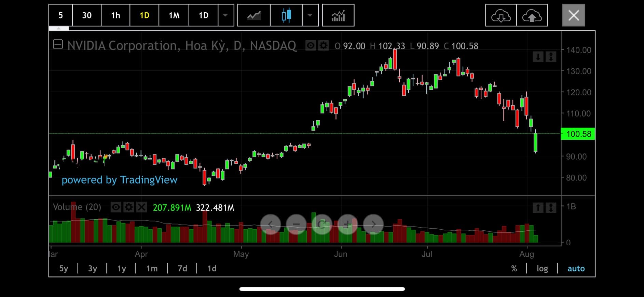Click the closing price value 100.58 in legend
Image resolution: width=644 pixels, height=297 pixels.
coord(465,46)
